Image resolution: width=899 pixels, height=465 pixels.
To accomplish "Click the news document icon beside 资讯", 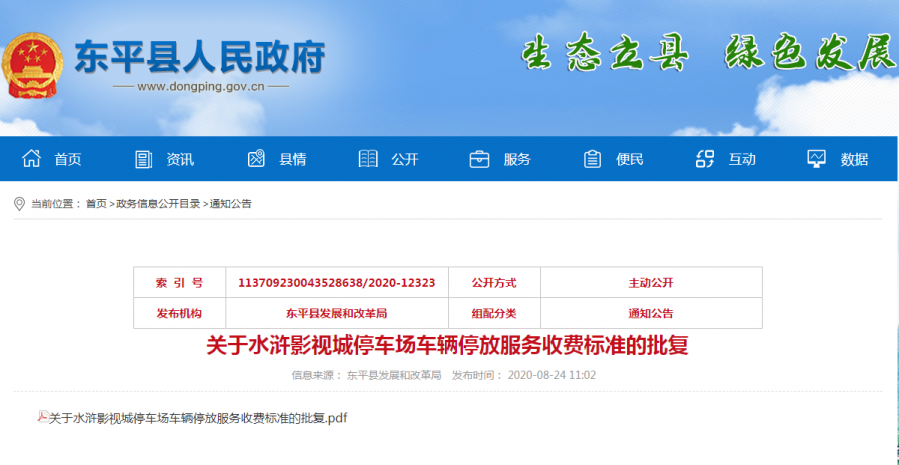I will 143,159.
